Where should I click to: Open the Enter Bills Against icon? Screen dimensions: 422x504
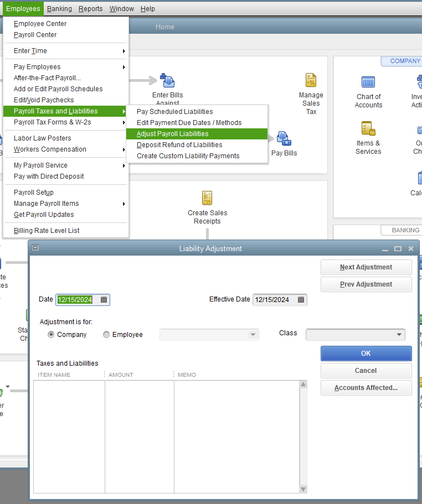click(x=167, y=80)
